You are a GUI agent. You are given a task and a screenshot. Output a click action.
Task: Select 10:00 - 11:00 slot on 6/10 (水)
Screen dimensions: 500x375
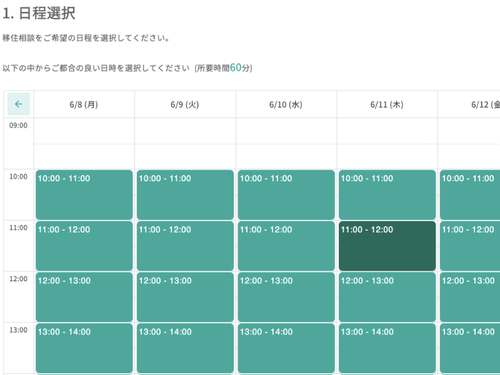pos(286,195)
